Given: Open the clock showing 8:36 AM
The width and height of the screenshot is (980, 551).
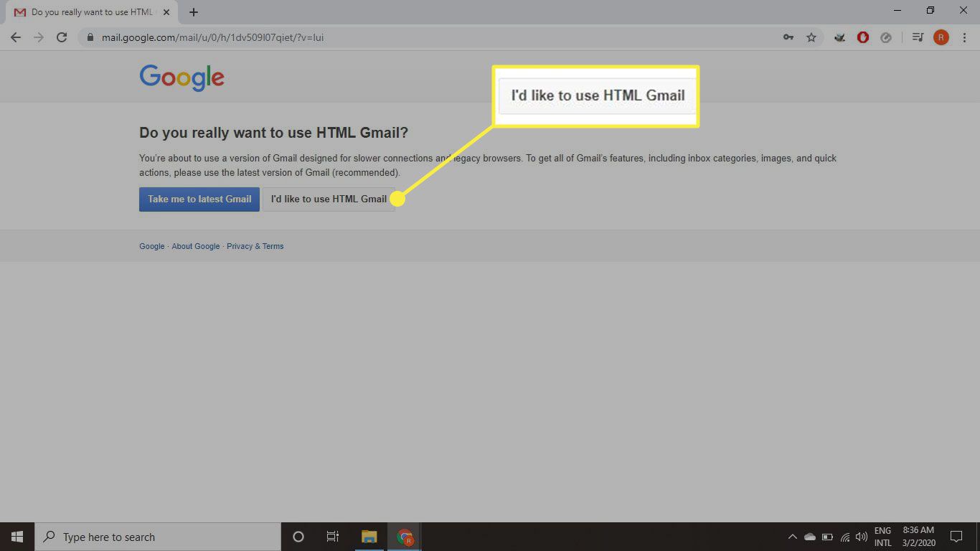Looking at the screenshot, I should pyautogui.click(x=918, y=537).
